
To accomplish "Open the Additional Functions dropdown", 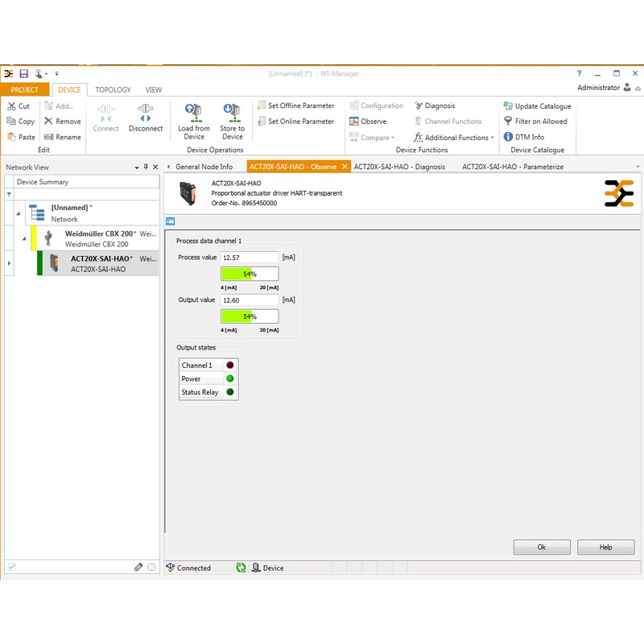I will [454, 137].
